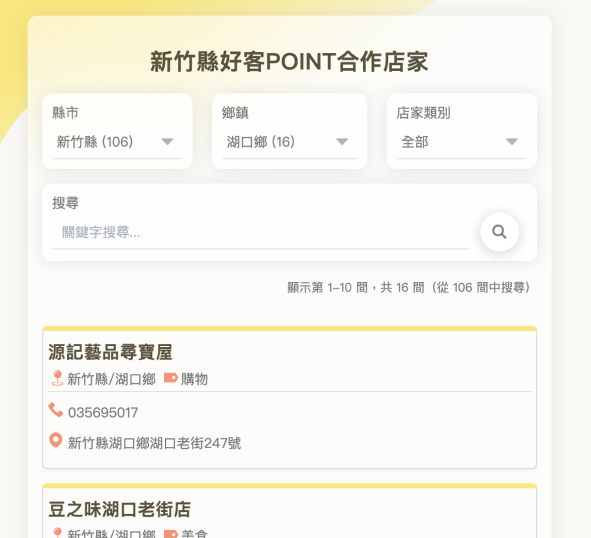Viewport: 591px width, 538px height.
Task: Click address 新竹縣湖口鄉湖口老街247號
Action: coord(154,443)
